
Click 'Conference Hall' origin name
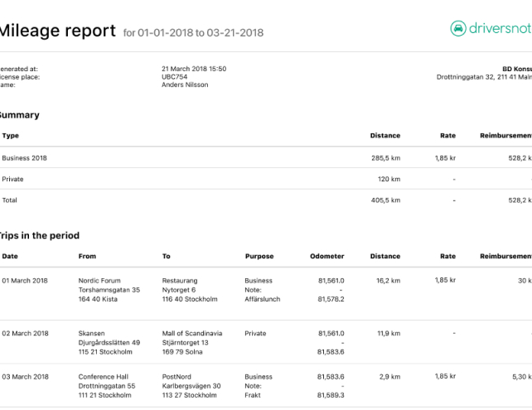(x=104, y=377)
